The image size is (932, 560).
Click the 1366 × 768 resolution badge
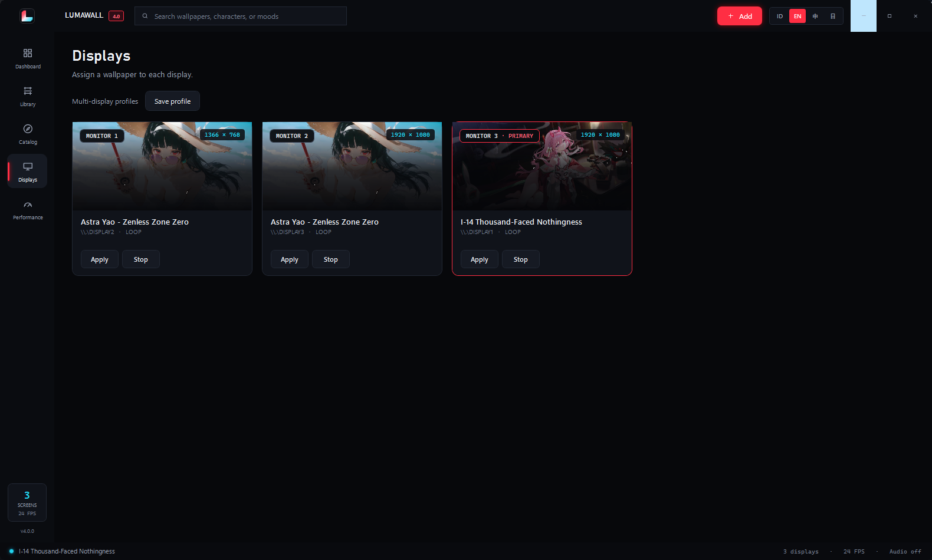coord(222,134)
